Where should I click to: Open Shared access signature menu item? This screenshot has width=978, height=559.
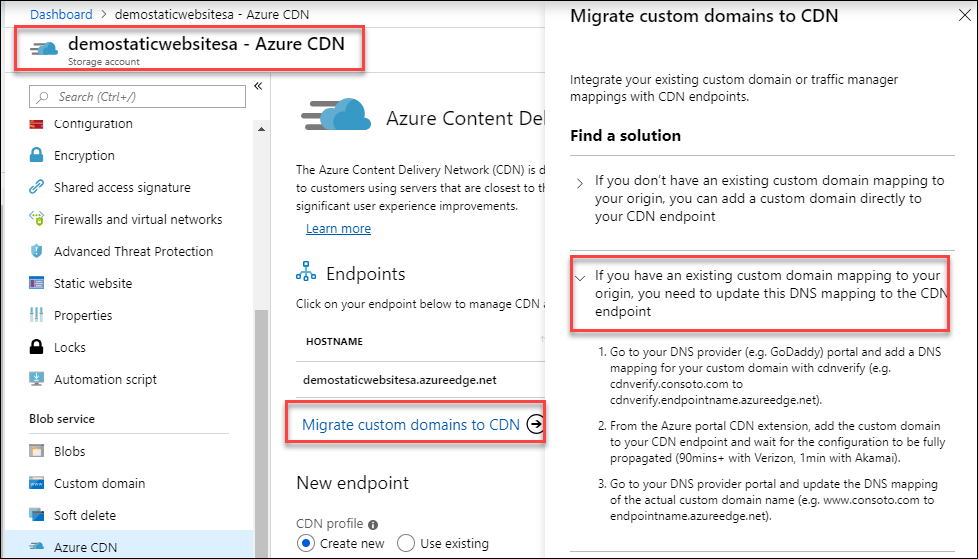coord(122,187)
